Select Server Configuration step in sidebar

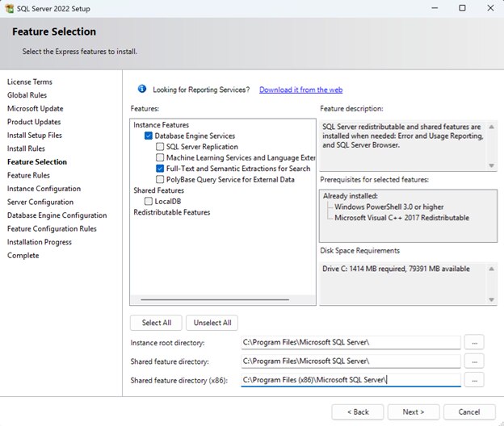[40, 202]
